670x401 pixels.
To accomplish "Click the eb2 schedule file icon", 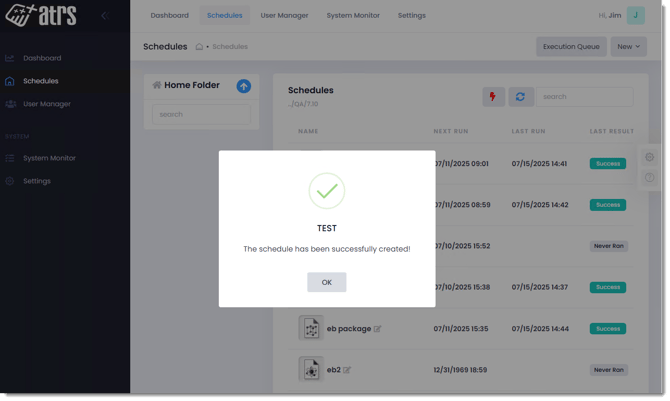I will coord(310,369).
